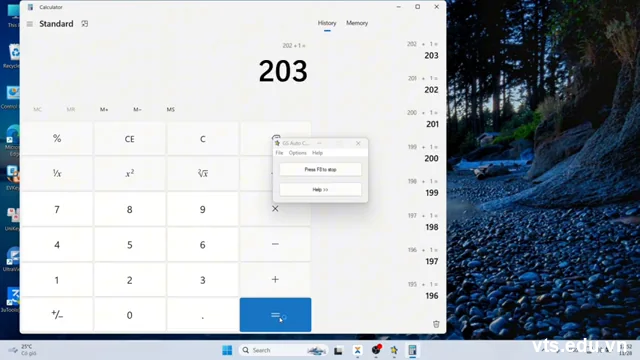Screen dimensions: 640x360
Task: Click the blue equals key
Action: pyautogui.click(x=275, y=315)
